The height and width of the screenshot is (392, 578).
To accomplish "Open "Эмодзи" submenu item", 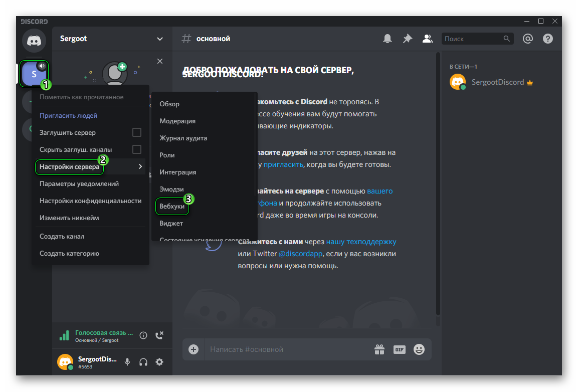I will coord(204,189).
